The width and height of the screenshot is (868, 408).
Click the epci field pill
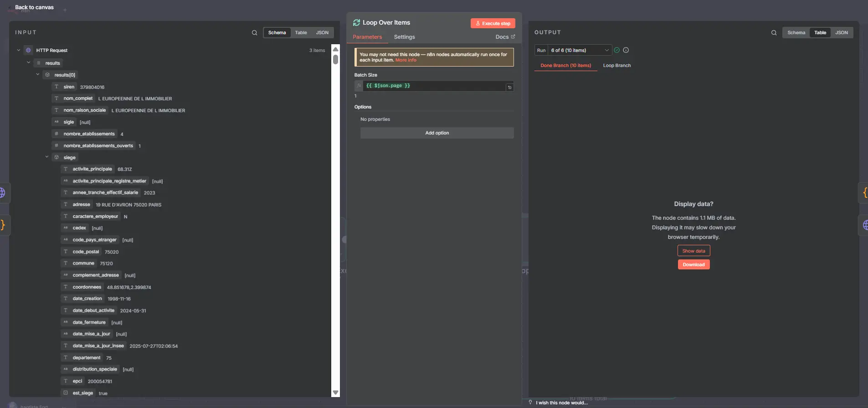tap(72, 381)
